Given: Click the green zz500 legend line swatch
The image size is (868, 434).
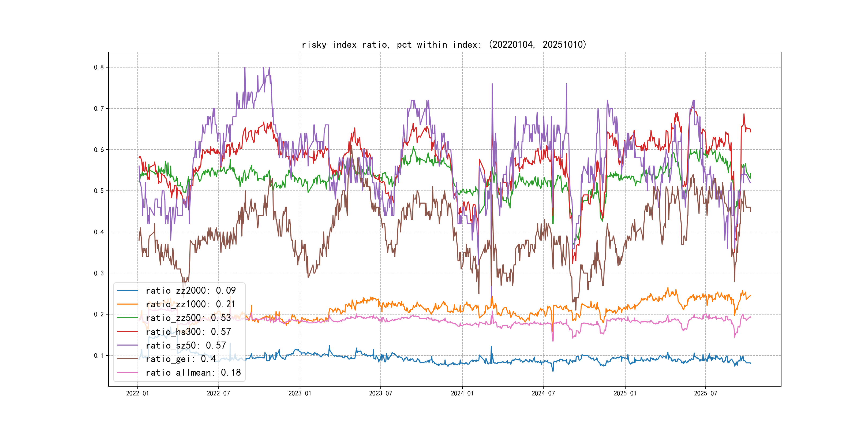Looking at the screenshot, I should pyautogui.click(x=127, y=318).
